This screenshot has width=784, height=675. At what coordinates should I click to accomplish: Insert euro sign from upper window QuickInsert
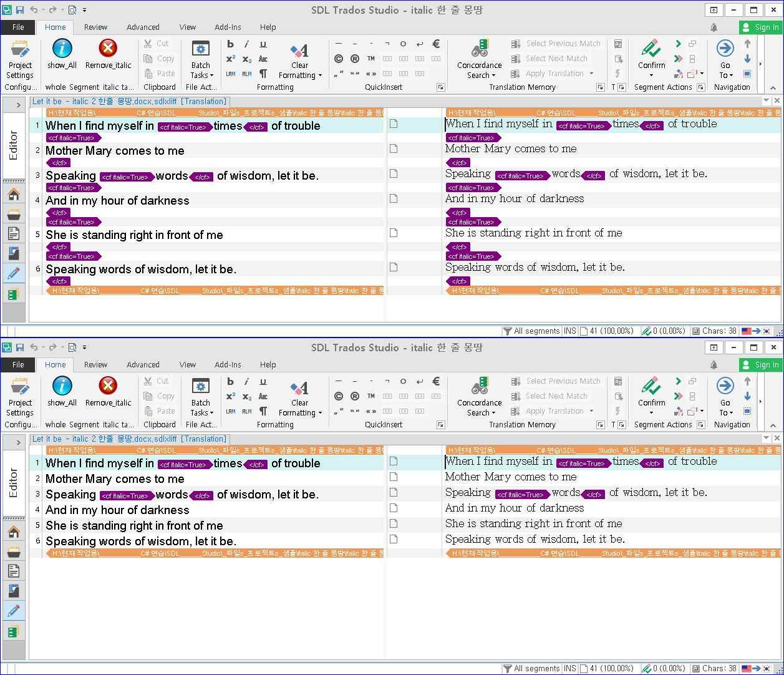[x=436, y=44]
